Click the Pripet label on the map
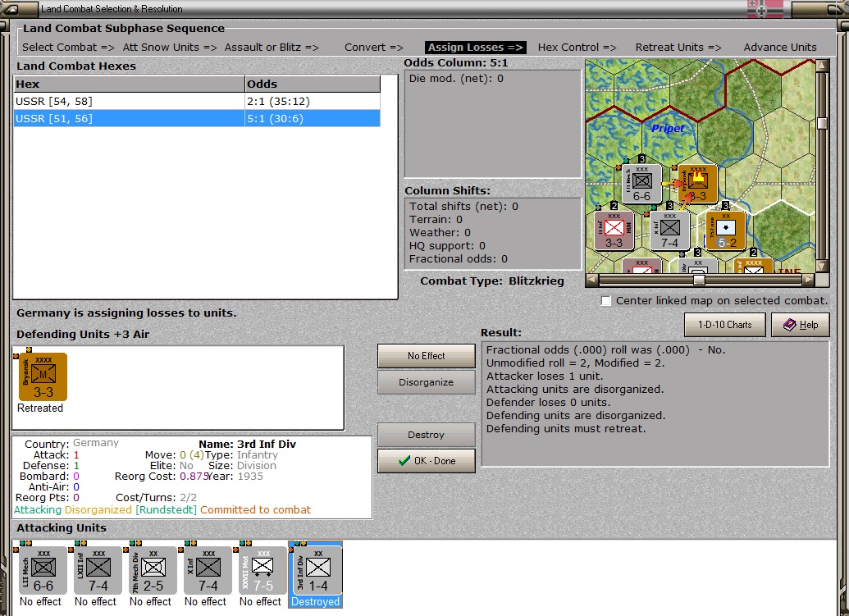The height and width of the screenshot is (616, 849). point(668,128)
